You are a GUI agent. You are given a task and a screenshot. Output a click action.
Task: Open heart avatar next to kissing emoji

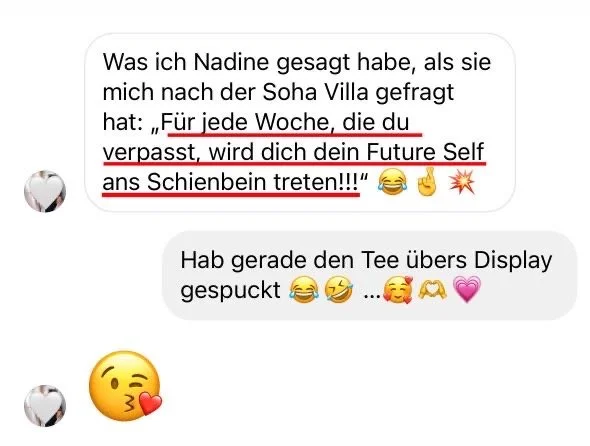point(45,406)
